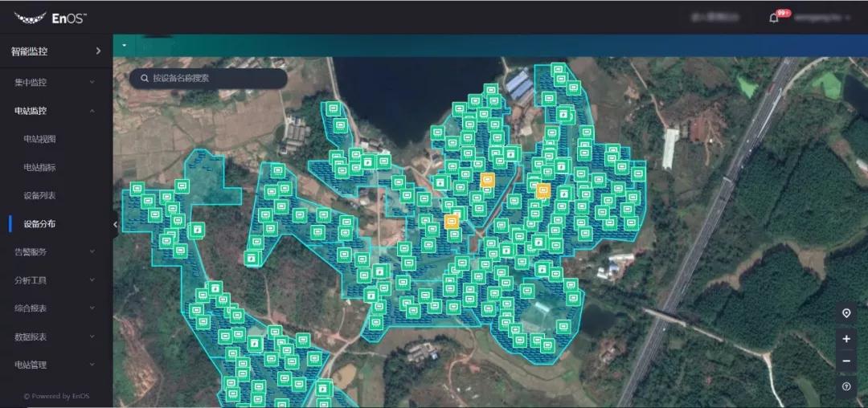Select 设备列表 in the sidebar

click(39, 196)
